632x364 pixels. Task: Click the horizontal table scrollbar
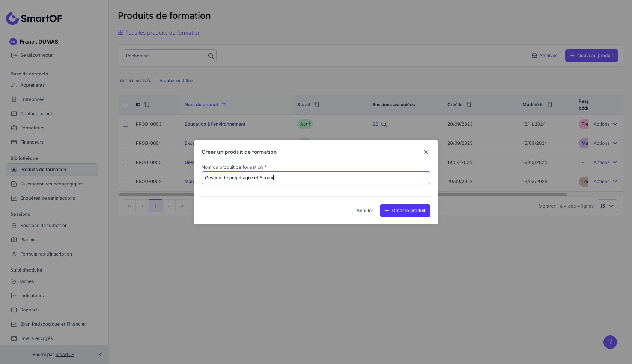click(x=343, y=194)
